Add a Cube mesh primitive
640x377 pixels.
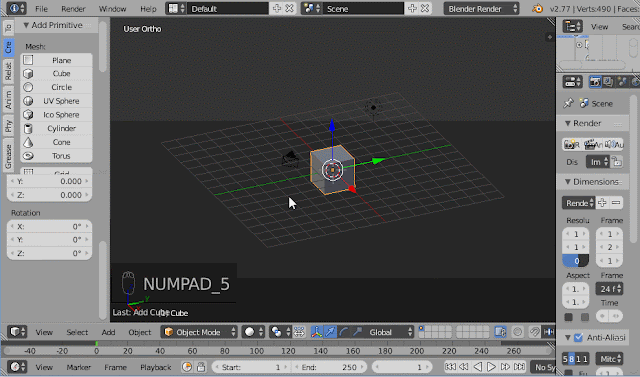click(56, 73)
